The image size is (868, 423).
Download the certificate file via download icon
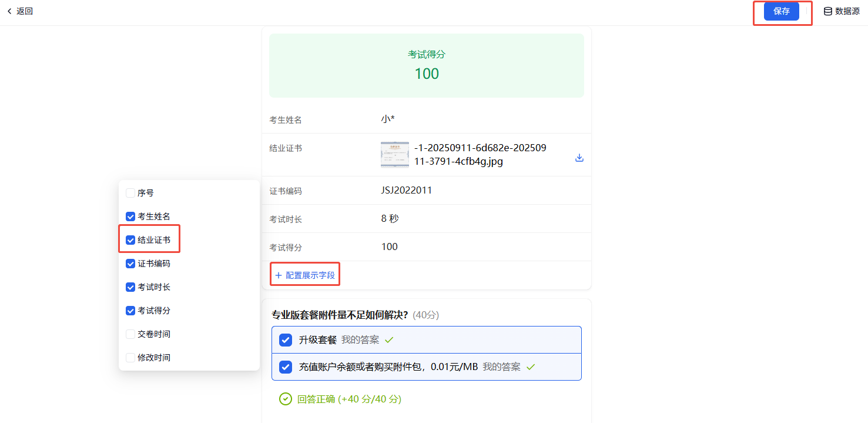579,158
